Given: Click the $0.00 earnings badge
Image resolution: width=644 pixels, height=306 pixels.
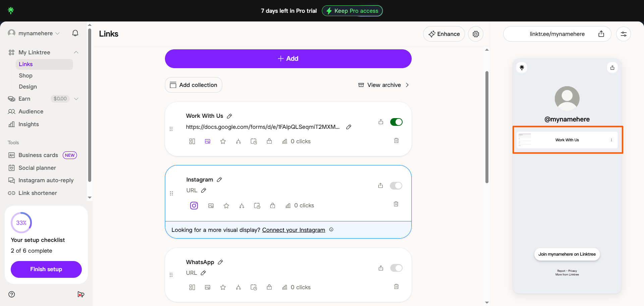Looking at the screenshot, I should pos(60,99).
